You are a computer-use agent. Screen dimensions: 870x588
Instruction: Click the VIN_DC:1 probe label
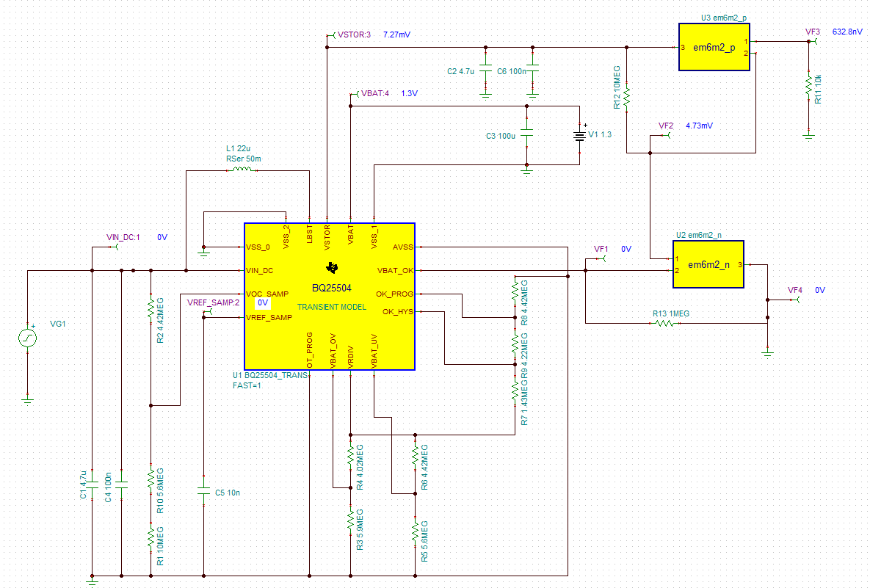[123, 237]
